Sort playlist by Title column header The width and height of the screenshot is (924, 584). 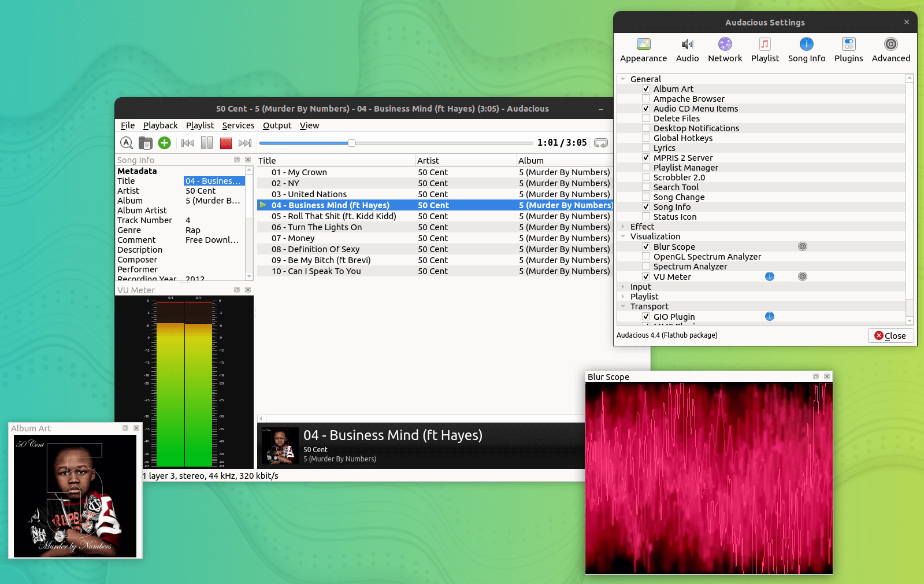click(x=336, y=161)
